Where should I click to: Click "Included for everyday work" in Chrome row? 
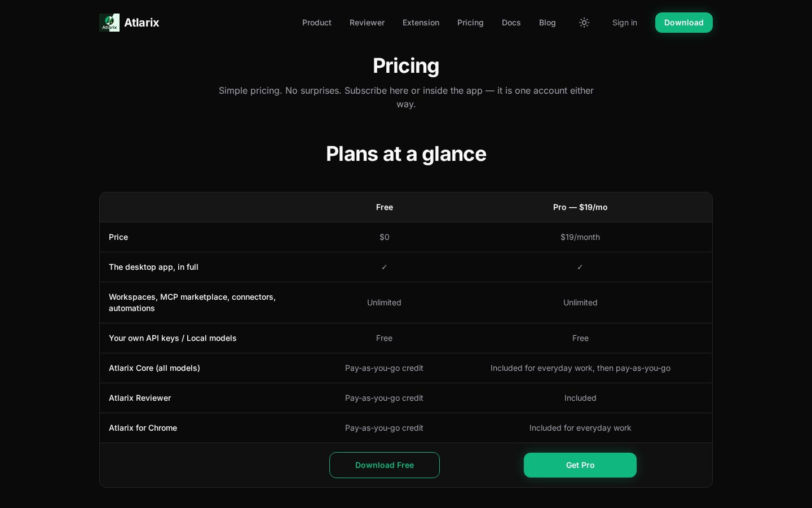click(580, 428)
